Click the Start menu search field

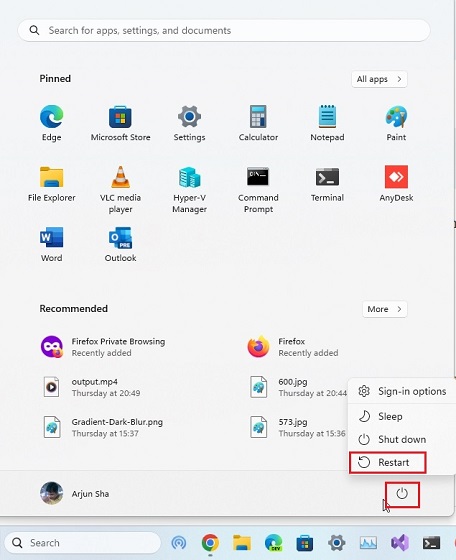pos(224,30)
